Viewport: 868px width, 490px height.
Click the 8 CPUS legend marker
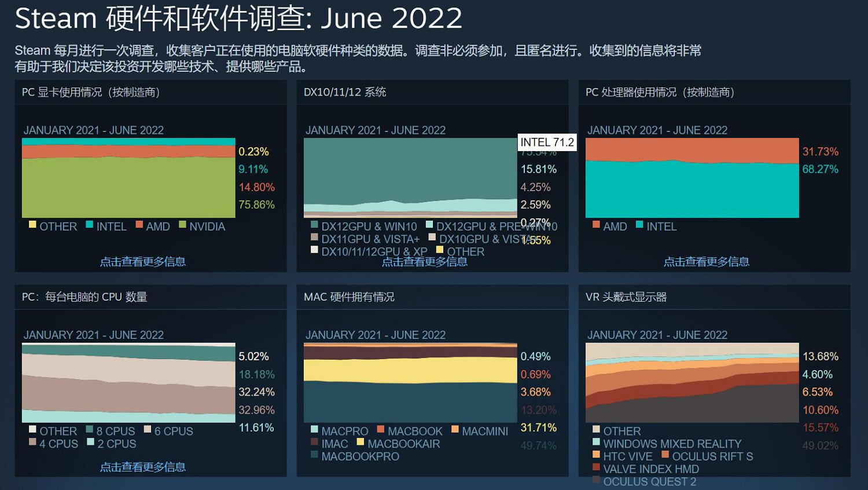click(89, 430)
